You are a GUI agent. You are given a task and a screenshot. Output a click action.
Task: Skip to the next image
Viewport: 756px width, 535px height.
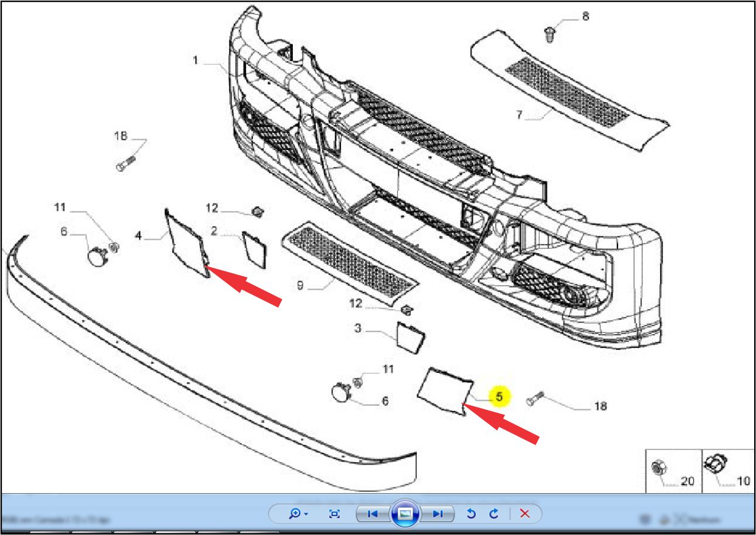pyautogui.click(x=438, y=514)
